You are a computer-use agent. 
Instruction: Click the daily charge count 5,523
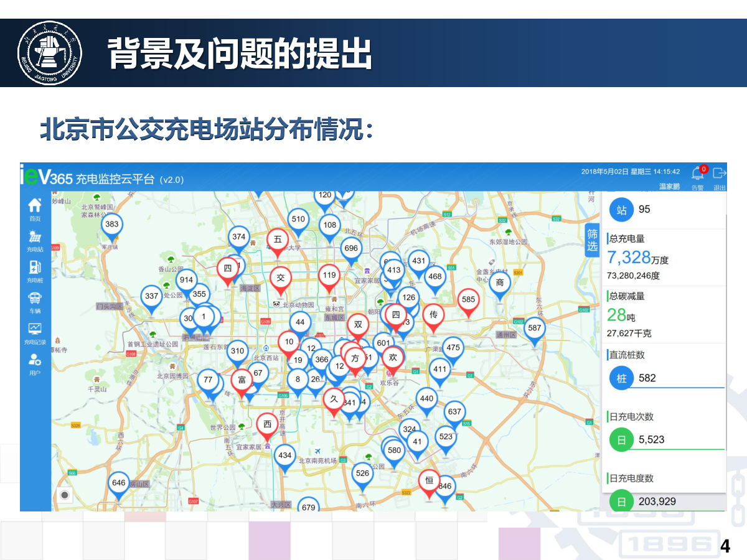652,439
